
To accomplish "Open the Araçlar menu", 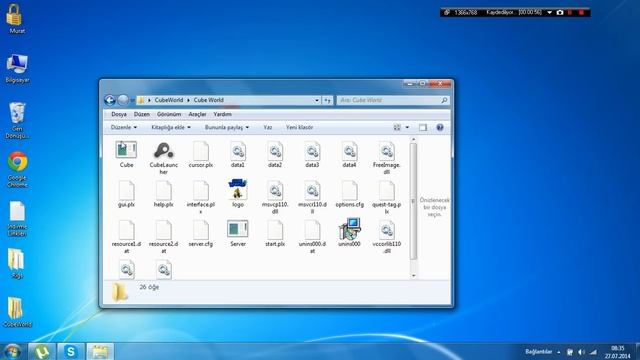I will [x=197, y=114].
